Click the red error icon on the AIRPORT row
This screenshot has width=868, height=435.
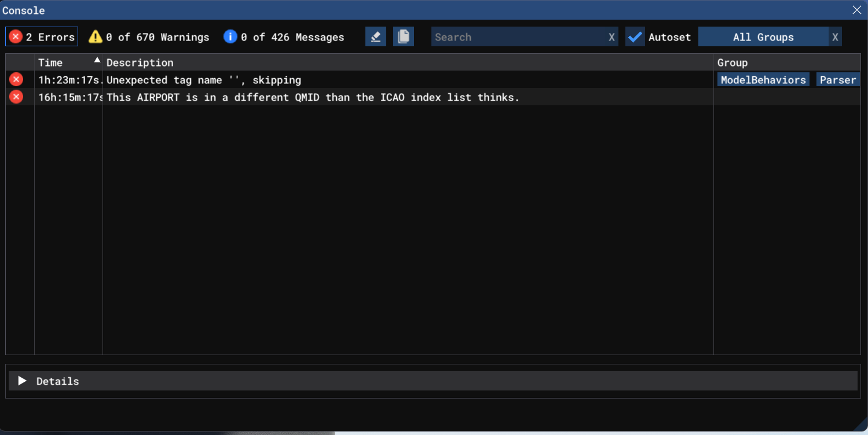pos(16,97)
